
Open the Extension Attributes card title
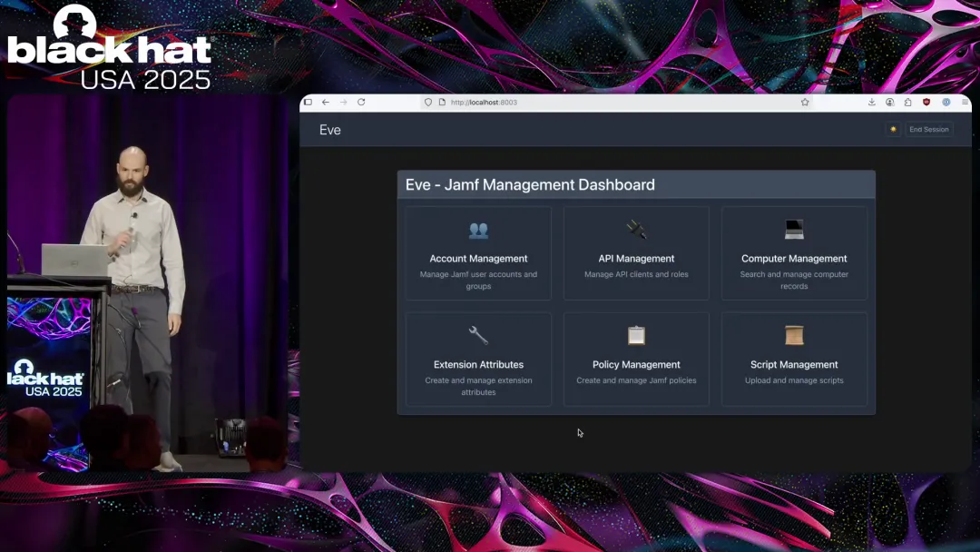(x=479, y=364)
